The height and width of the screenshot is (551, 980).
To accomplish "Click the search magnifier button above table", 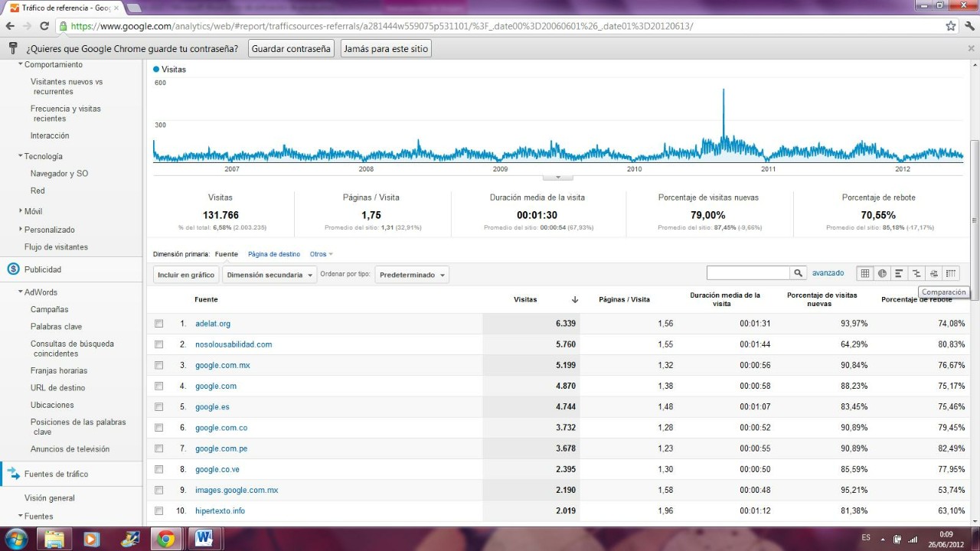I will tap(799, 273).
